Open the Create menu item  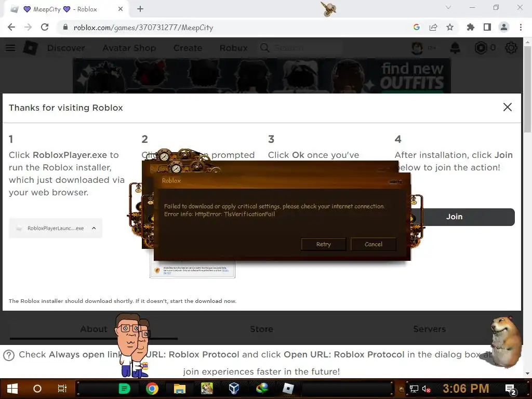click(188, 48)
